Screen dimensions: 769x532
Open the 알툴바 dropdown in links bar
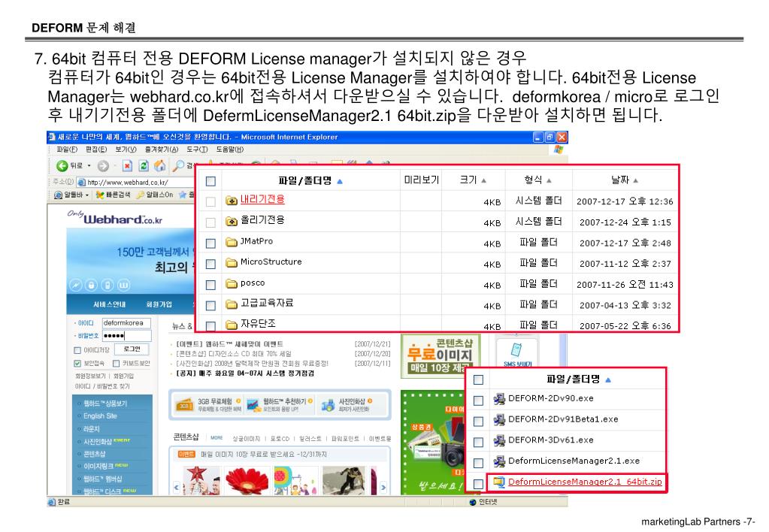(x=87, y=195)
